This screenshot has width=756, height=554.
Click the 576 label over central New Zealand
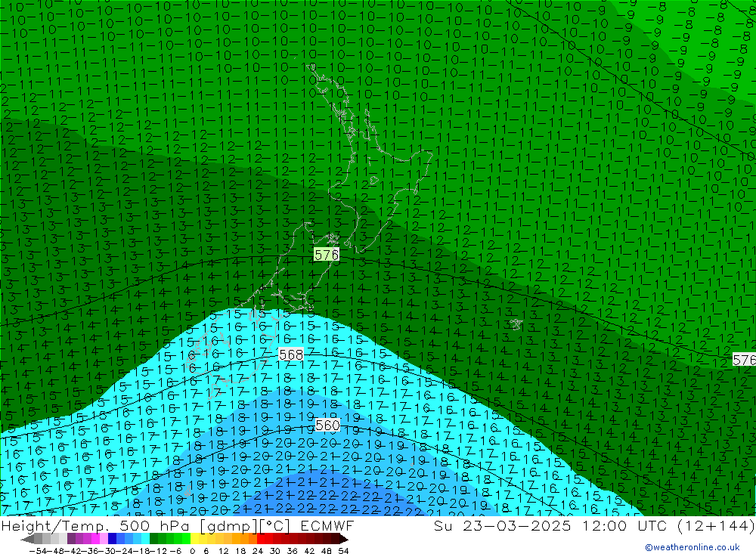point(327,255)
